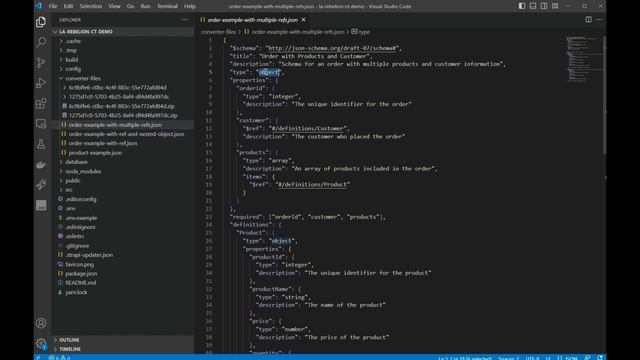Open the Source Control view
Screen dimensions: 640x360
pyautogui.click(x=41, y=62)
